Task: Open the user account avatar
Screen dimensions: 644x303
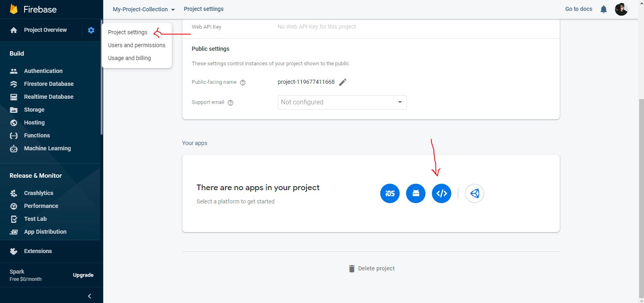Action: 621,9
